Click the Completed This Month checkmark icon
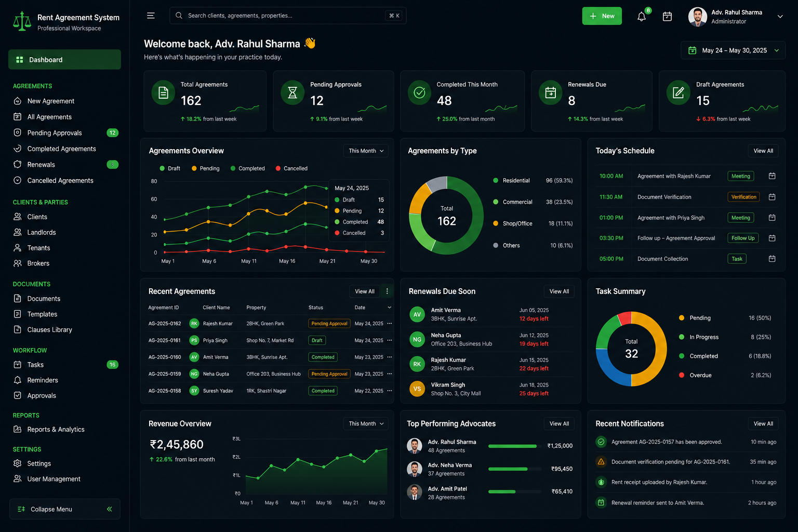 [419, 93]
